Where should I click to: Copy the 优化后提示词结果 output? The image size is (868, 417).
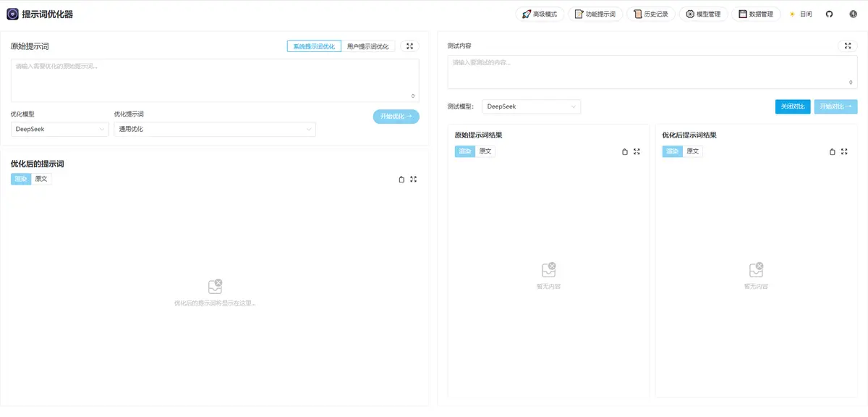833,151
